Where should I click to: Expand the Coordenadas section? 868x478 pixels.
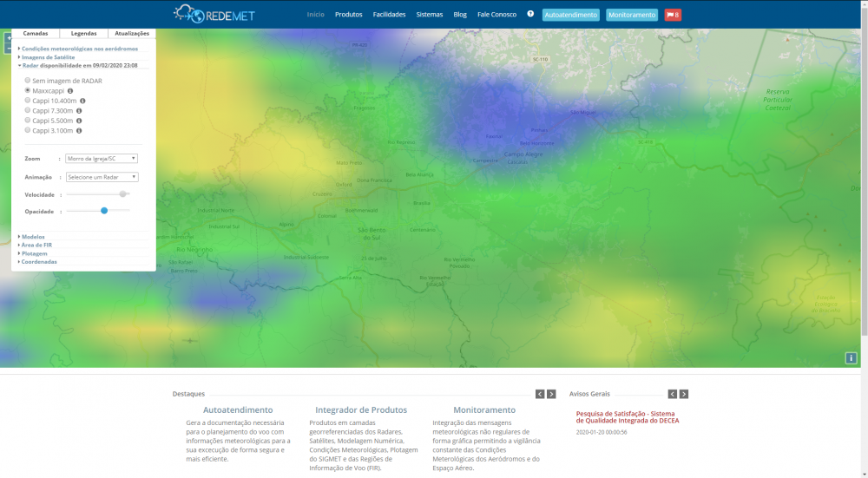tap(39, 261)
